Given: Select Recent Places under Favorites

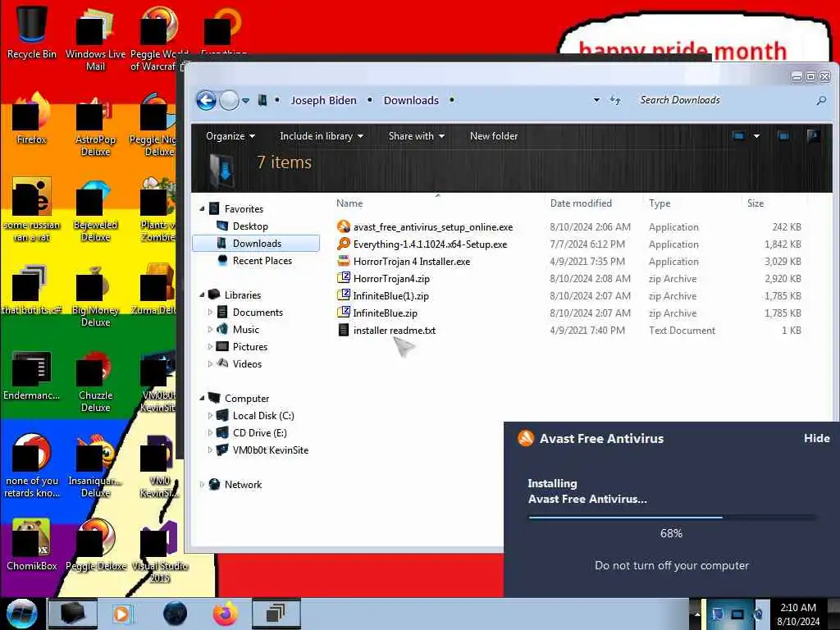Looking at the screenshot, I should [262, 260].
